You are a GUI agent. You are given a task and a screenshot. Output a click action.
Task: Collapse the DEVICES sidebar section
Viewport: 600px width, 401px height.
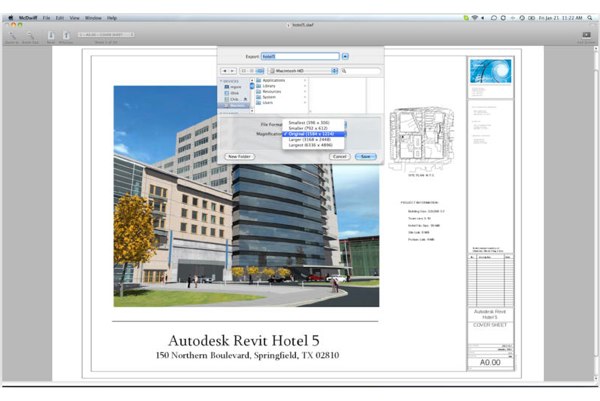[221, 81]
